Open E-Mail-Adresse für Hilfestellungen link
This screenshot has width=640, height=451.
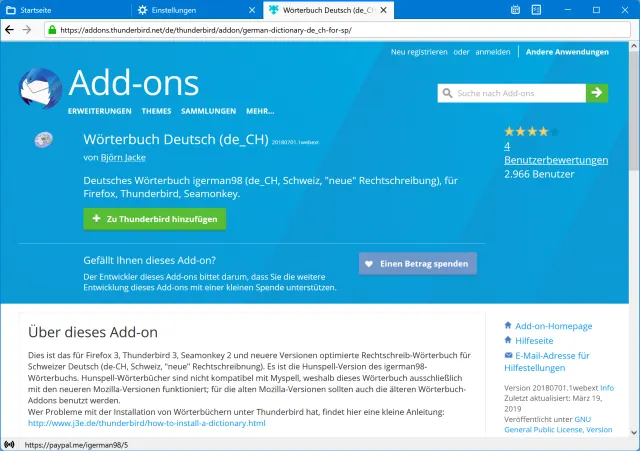pyautogui.click(x=547, y=362)
